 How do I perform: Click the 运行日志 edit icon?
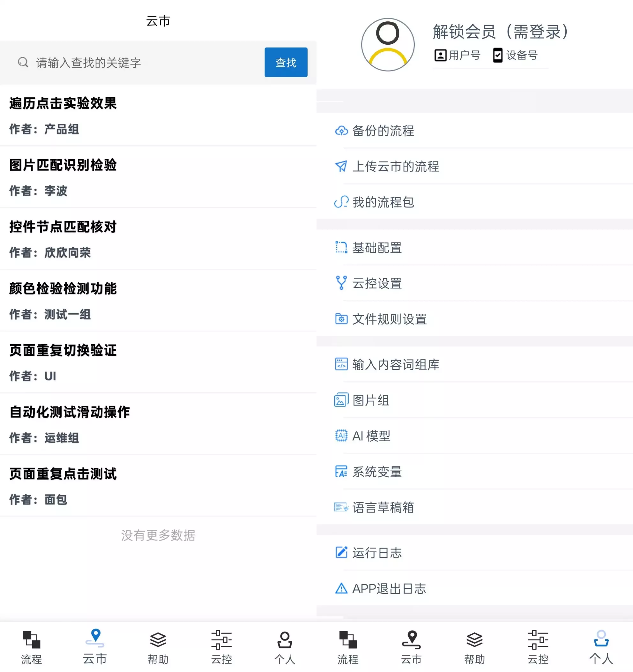coord(341,552)
